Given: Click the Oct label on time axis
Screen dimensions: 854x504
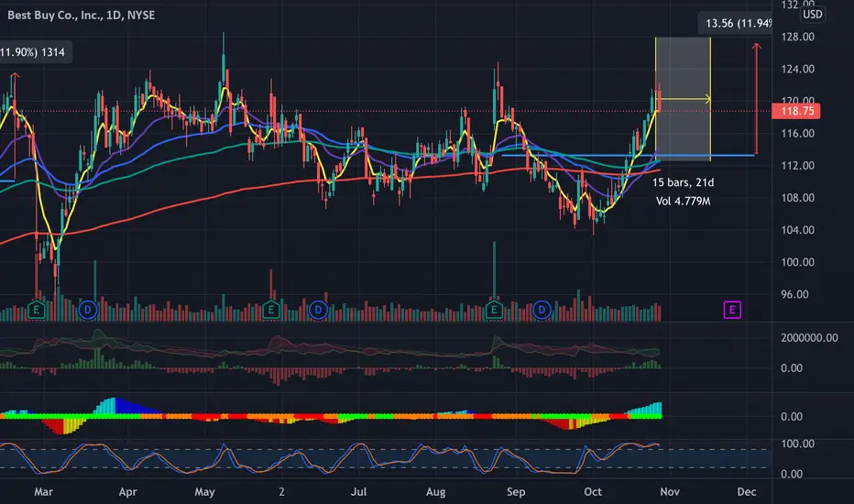Looking at the screenshot, I should click(x=593, y=492).
